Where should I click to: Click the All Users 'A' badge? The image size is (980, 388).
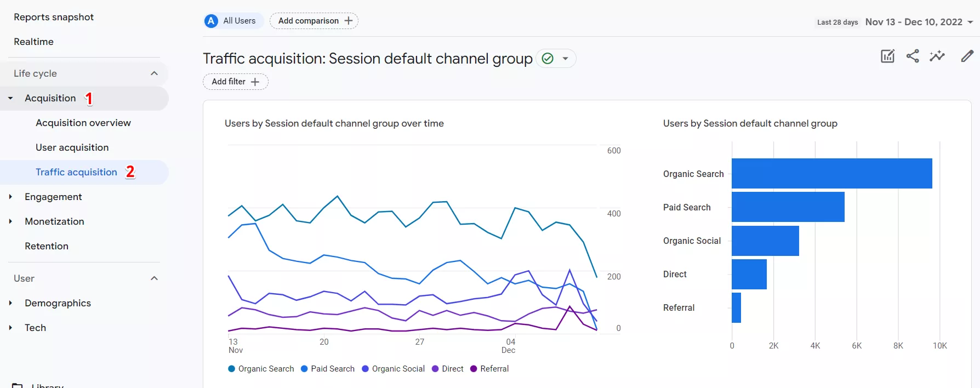pos(211,21)
